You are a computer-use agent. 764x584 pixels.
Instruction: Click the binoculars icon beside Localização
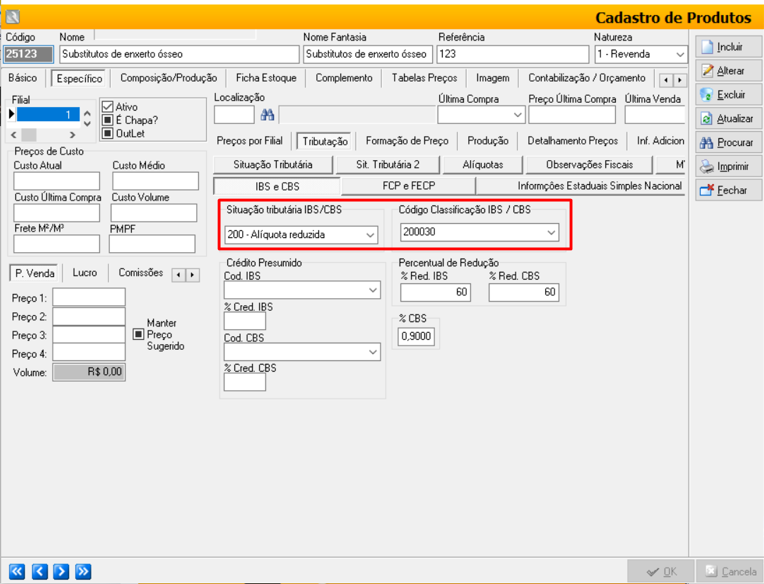coord(267,115)
